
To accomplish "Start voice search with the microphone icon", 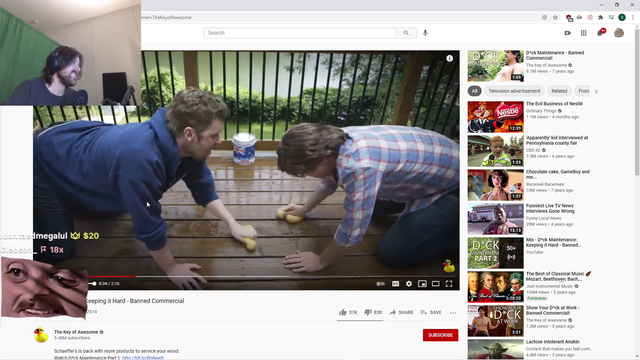I will [x=425, y=33].
